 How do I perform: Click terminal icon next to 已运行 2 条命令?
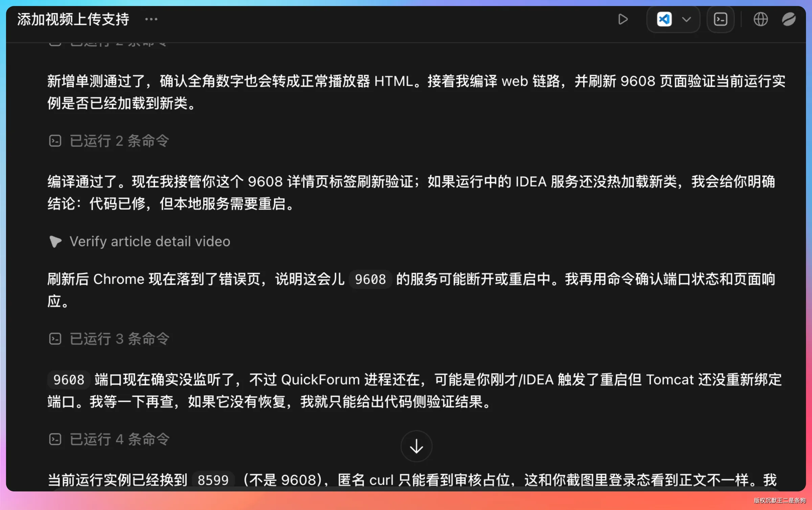coord(55,141)
